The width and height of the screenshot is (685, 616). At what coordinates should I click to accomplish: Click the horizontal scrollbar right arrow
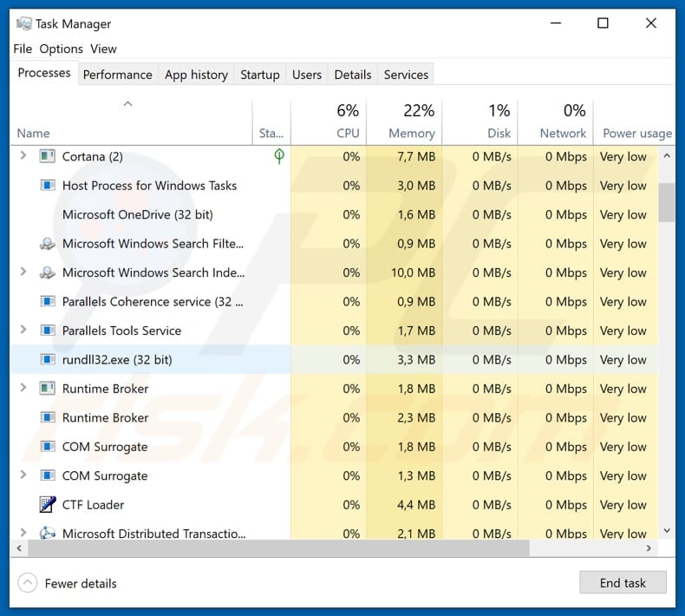pos(649,547)
